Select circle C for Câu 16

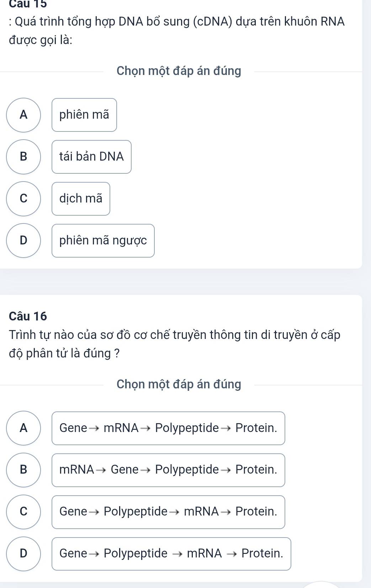point(23,512)
